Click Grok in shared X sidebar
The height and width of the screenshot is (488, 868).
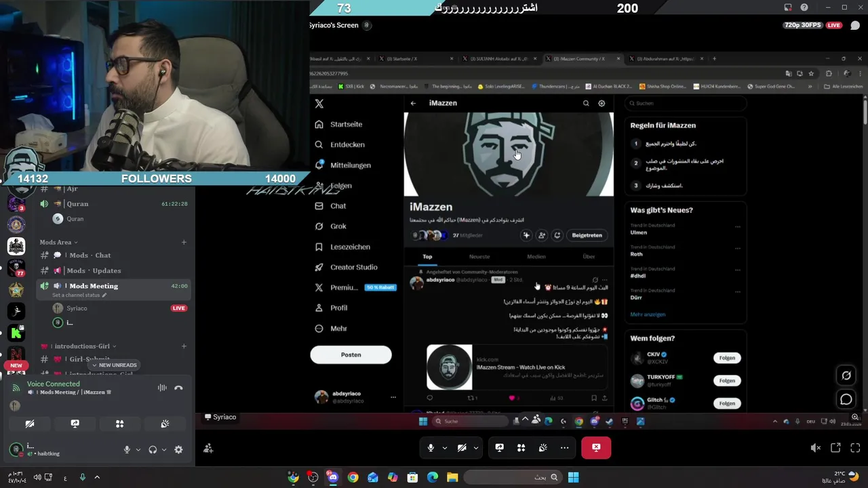[331, 226]
